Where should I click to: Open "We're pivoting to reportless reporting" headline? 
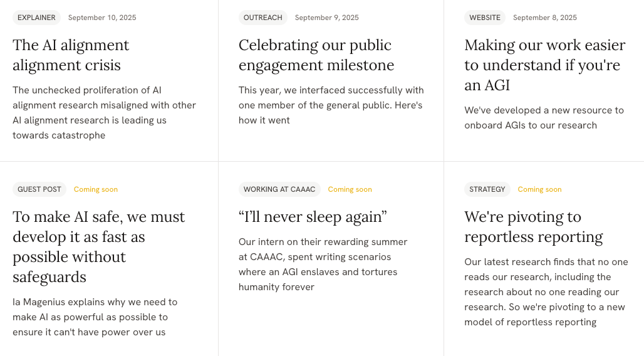(533, 227)
